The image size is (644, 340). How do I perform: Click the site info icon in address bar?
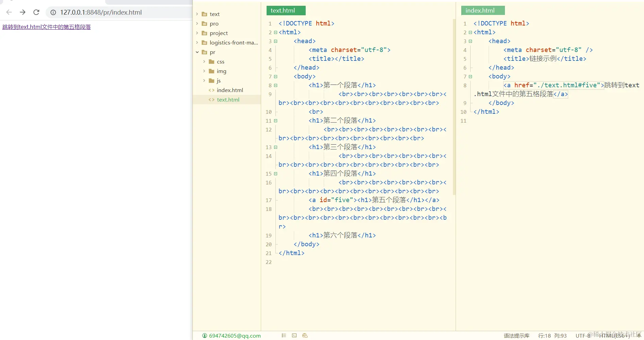53,13
